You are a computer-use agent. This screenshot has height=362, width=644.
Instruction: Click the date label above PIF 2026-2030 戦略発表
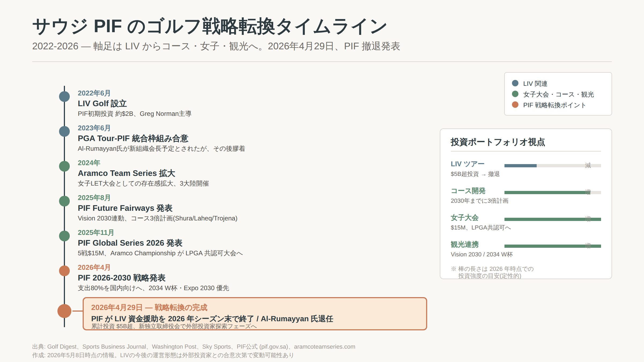(x=94, y=267)
